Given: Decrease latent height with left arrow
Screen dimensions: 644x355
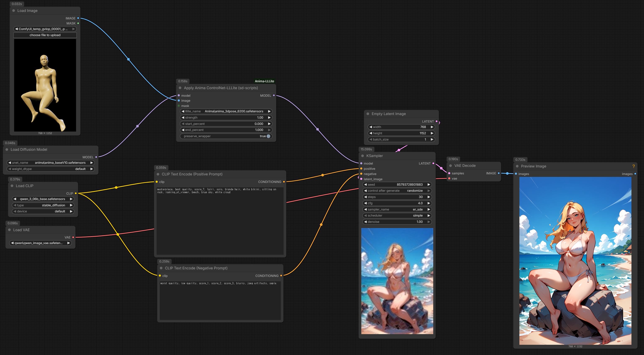Looking at the screenshot, I should tap(371, 133).
